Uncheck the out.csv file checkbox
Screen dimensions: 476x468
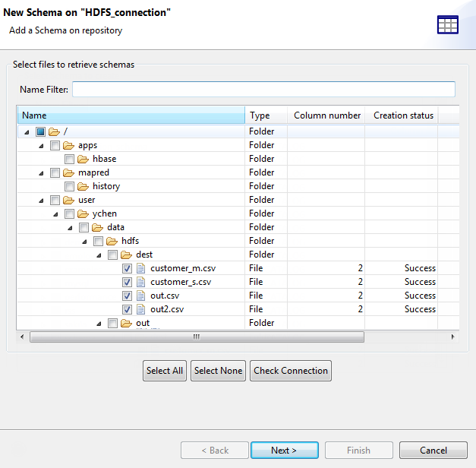click(x=127, y=296)
